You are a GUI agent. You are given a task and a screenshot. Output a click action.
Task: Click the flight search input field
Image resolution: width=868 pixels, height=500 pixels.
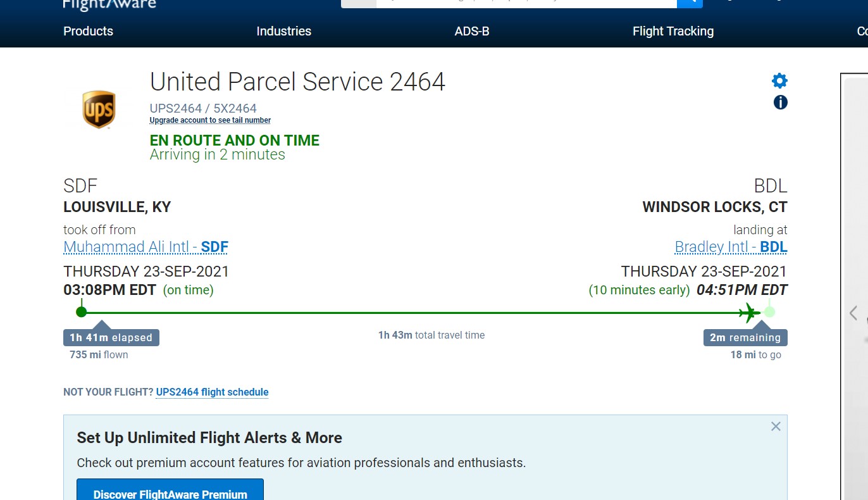pos(525,3)
